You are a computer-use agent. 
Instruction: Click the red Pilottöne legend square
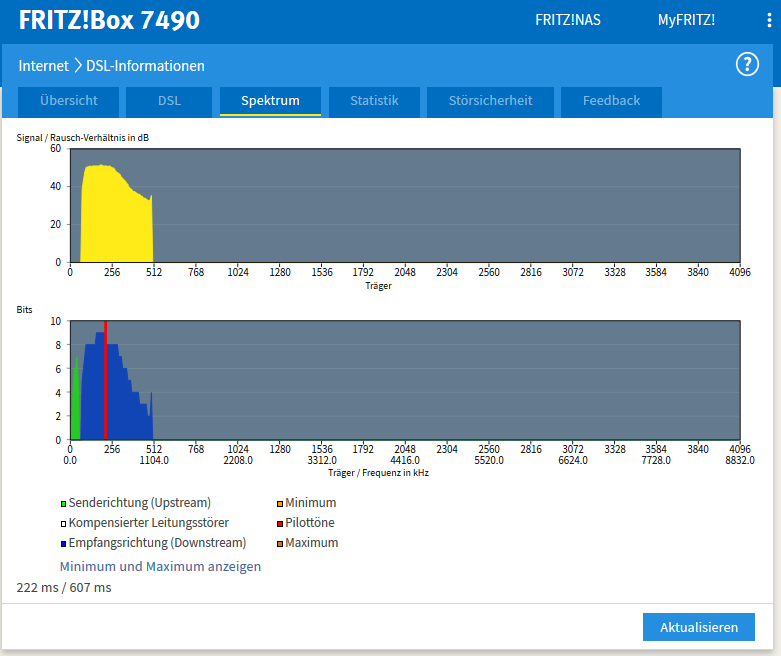pos(280,524)
